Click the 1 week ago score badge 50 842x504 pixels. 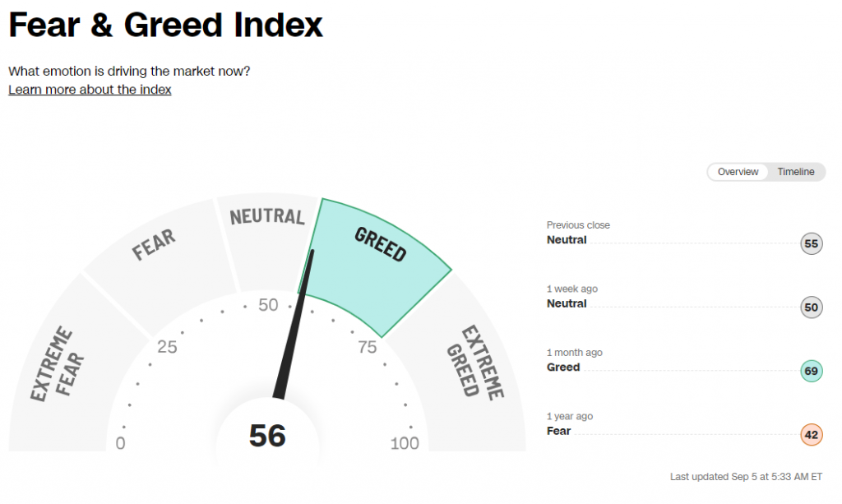pos(812,307)
